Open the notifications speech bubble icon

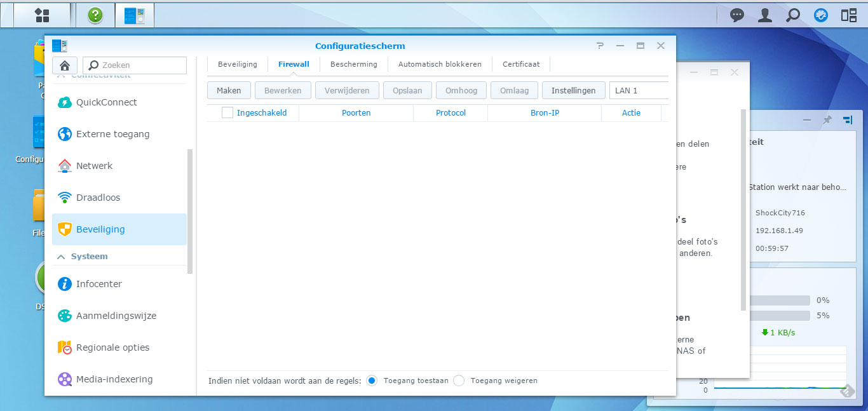(x=737, y=15)
